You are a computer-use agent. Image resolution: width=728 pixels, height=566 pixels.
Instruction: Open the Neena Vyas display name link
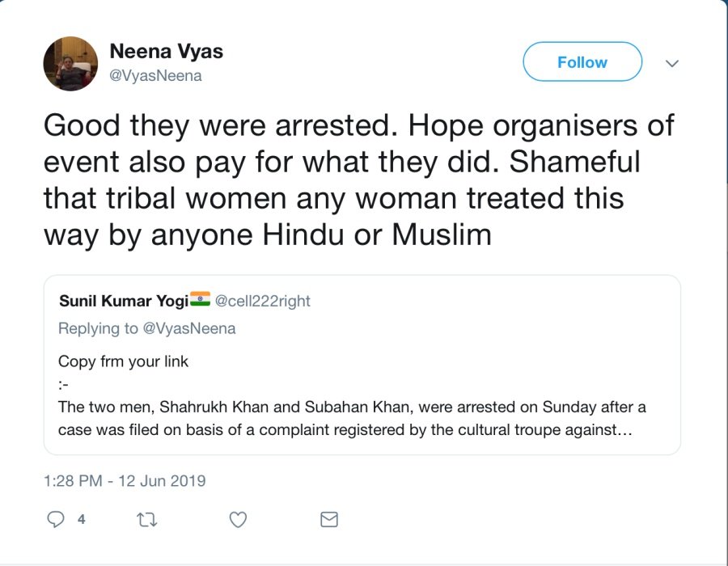[x=166, y=52]
